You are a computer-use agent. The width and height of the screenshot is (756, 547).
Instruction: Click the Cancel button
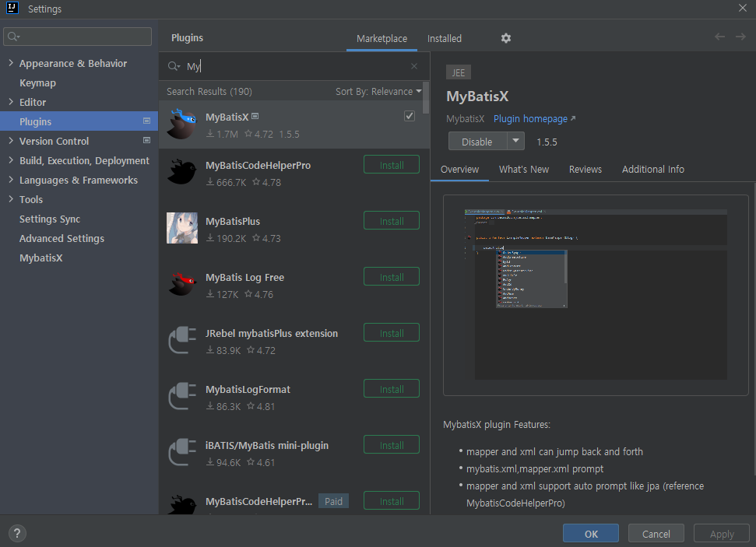pos(656,534)
